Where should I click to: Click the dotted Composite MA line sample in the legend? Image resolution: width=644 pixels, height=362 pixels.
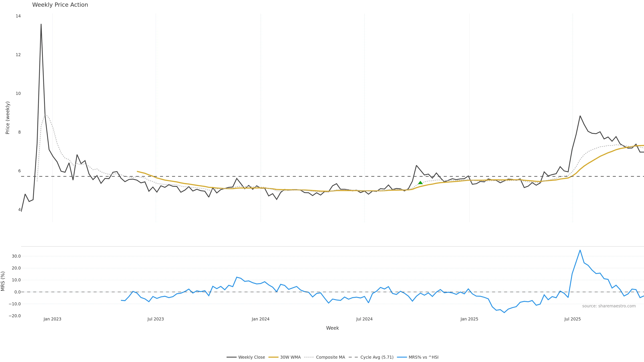(x=309, y=357)
